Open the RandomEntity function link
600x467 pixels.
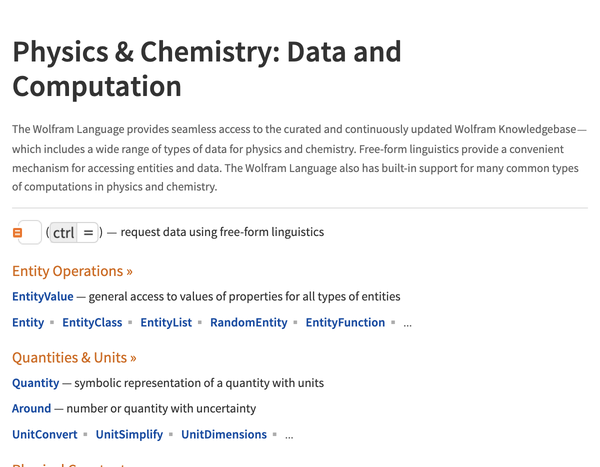(x=249, y=323)
